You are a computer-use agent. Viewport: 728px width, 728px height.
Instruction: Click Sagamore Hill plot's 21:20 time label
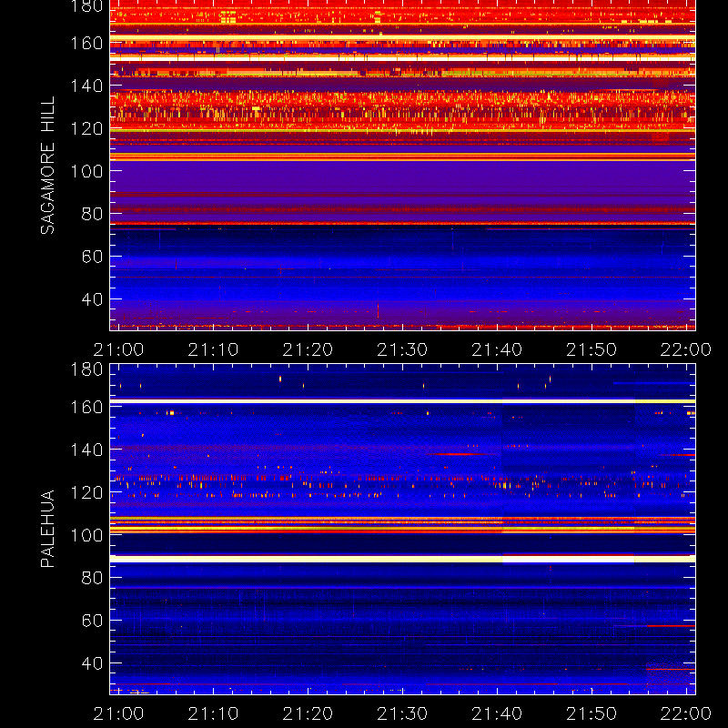[x=308, y=349]
